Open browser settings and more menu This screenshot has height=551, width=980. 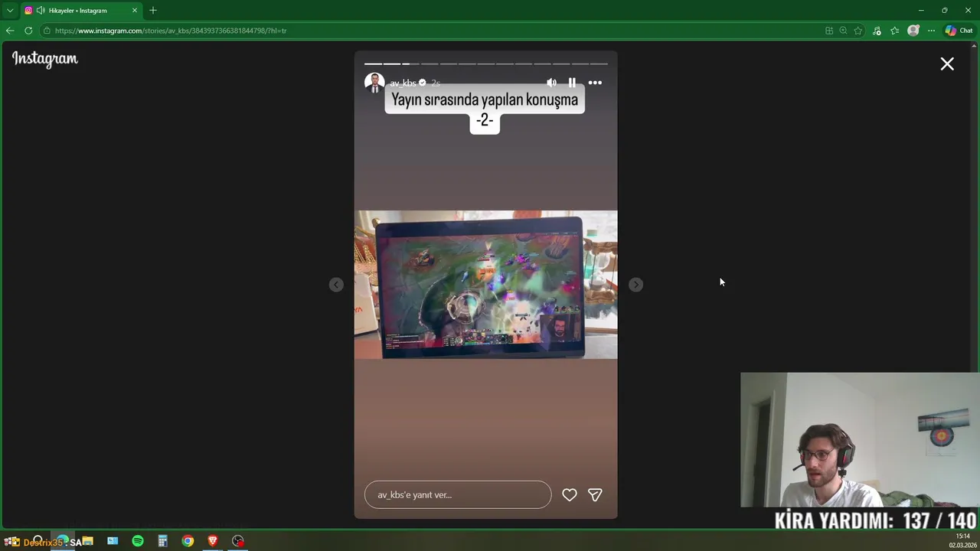(931, 31)
